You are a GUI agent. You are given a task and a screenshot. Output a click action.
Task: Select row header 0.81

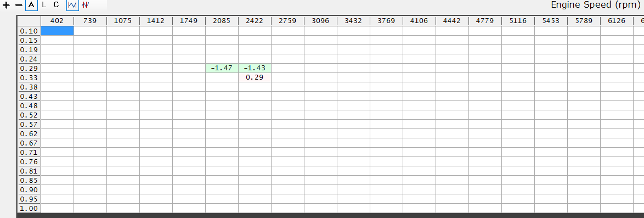[29, 171]
